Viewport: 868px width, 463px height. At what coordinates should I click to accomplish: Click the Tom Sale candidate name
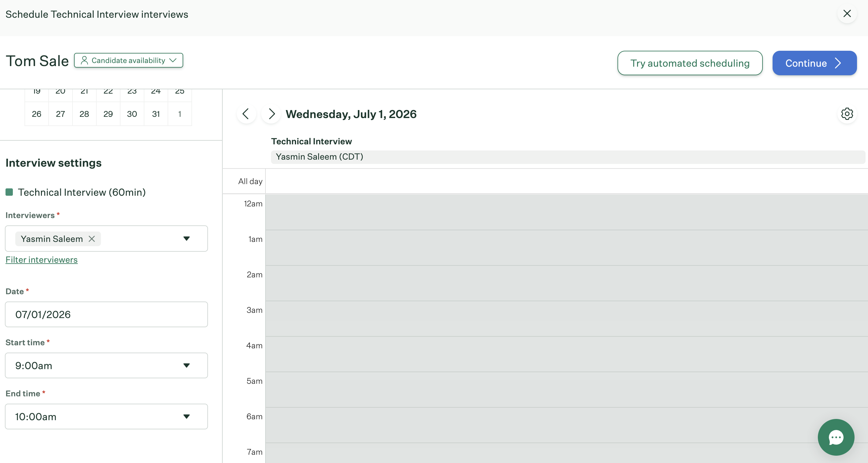point(37,61)
